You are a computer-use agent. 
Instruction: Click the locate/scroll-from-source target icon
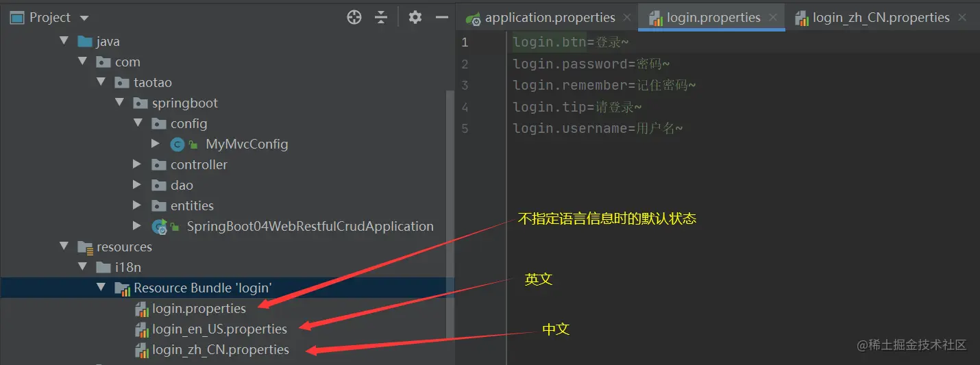tap(354, 18)
